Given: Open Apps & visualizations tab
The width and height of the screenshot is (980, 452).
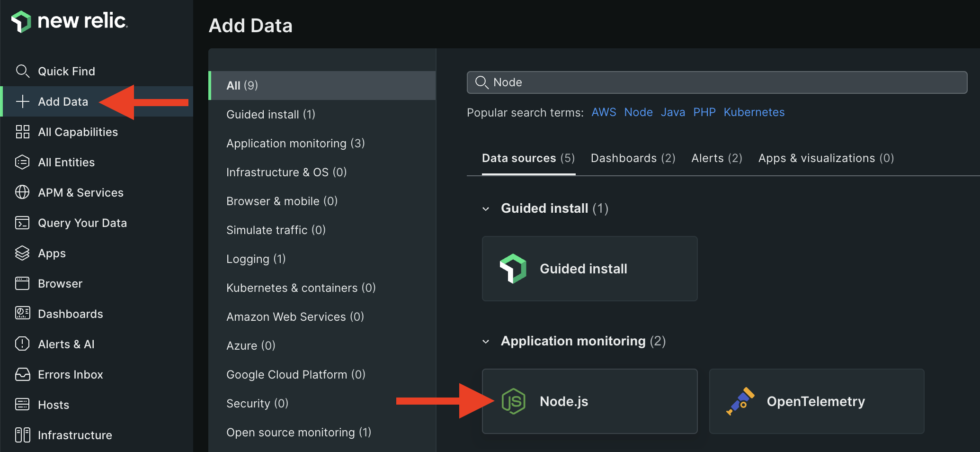Looking at the screenshot, I should (x=826, y=158).
